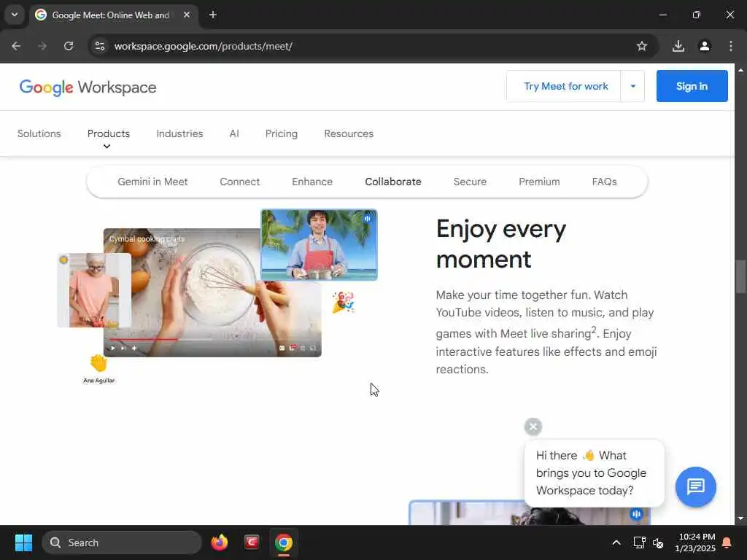Image resolution: width=747 pixels, height=560 pixels.
Task: Open the Chrome profile menu
Action: (704, 46)
